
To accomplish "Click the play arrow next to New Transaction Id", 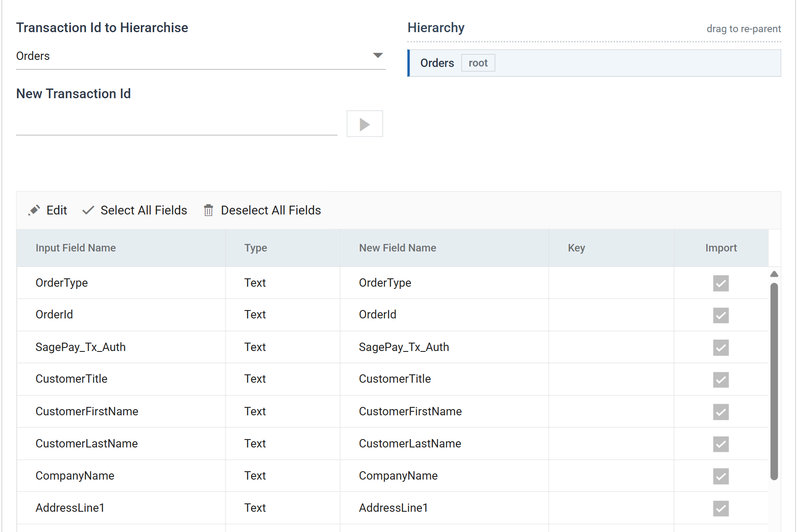I will point(365,124).
